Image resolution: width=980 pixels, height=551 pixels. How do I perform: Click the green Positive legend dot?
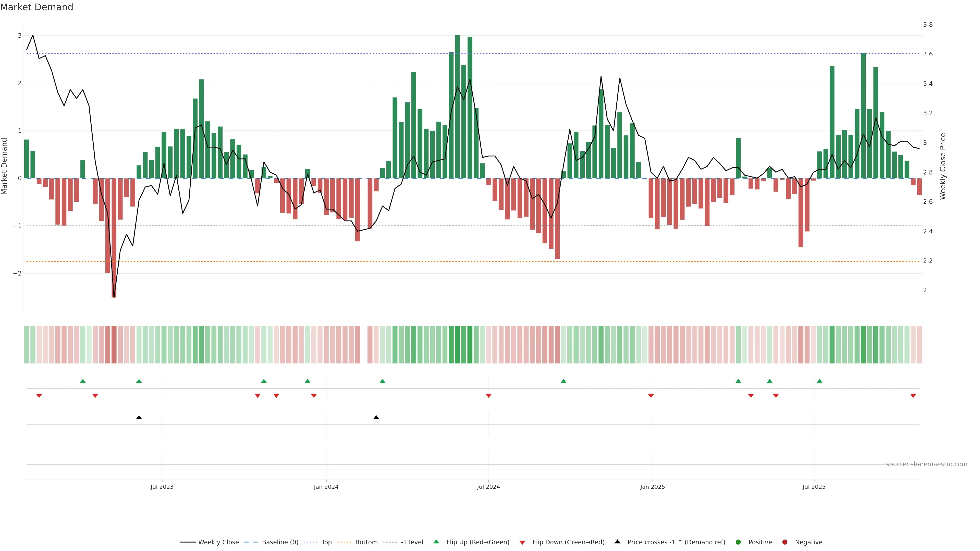click(x=738, y=542)
